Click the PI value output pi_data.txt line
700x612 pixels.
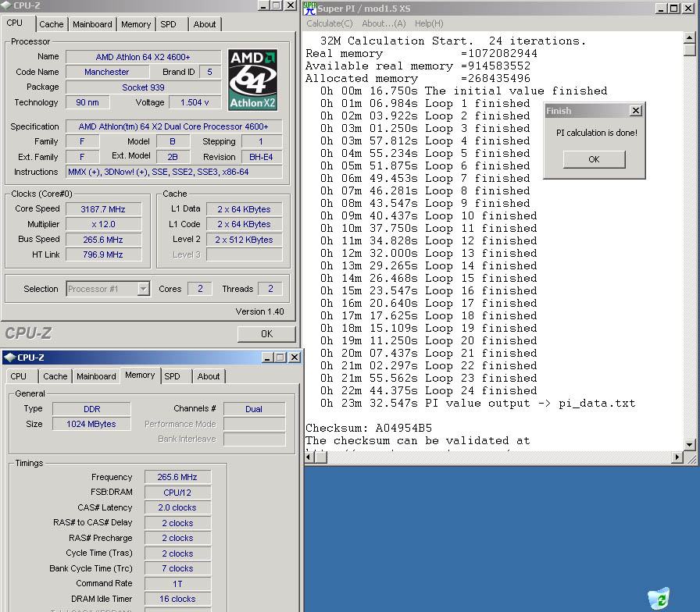pyautogui.click(x=477, y=404)
